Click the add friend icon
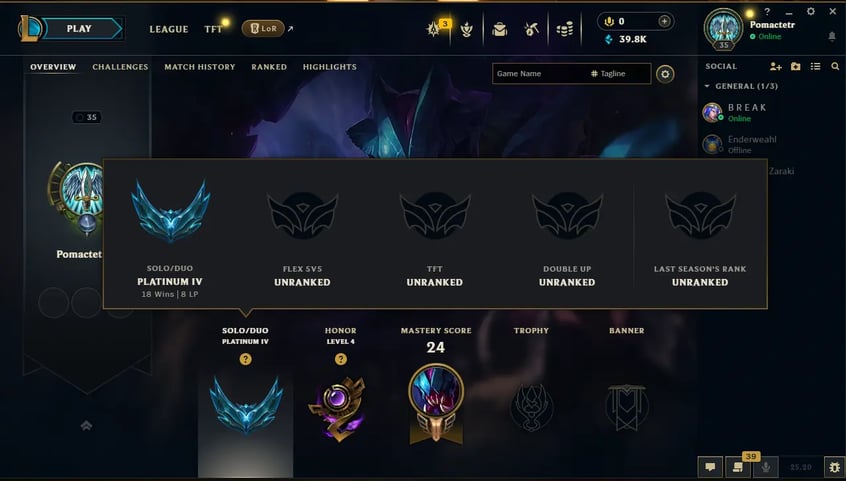Viewport: 846px width, 481px height. click(x=775, y=66)
